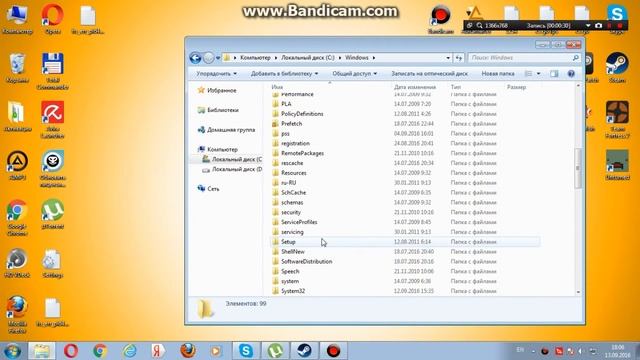
Task: Select the security folder
Action: (x=291, y=213)
